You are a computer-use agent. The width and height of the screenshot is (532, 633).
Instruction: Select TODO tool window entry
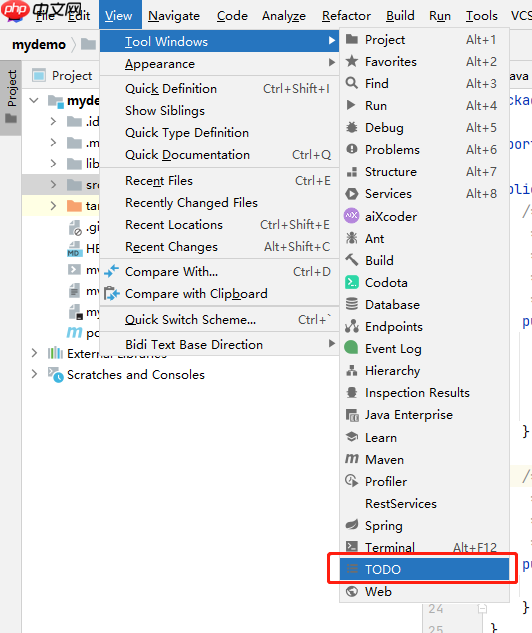[x=424, y=569]
